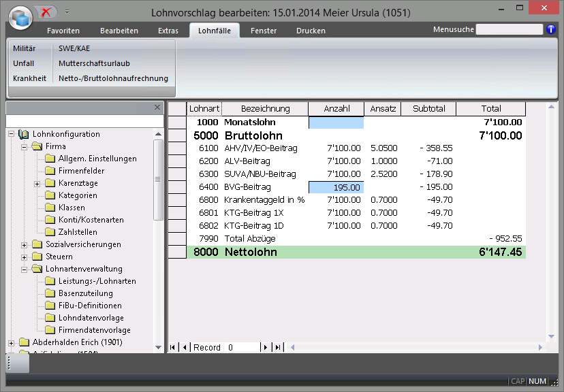Close the navigation tree panel
This screenshot has width=564, height=392.
157,108
